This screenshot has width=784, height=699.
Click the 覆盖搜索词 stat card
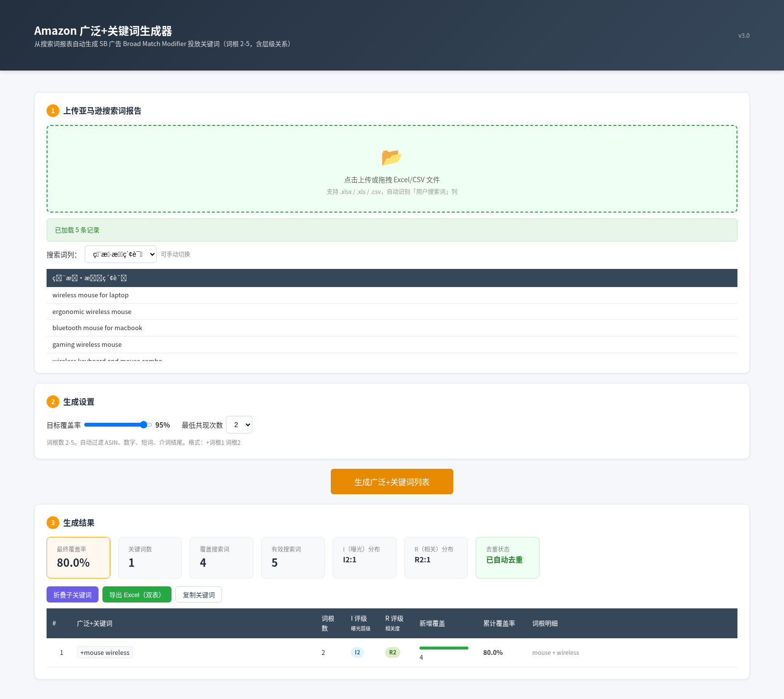(x=221, y=557)
